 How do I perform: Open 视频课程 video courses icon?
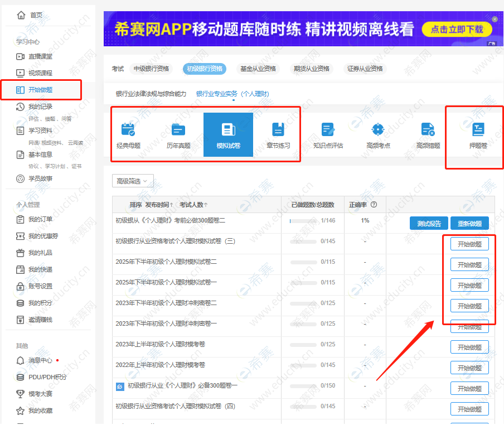pos(20,73)
